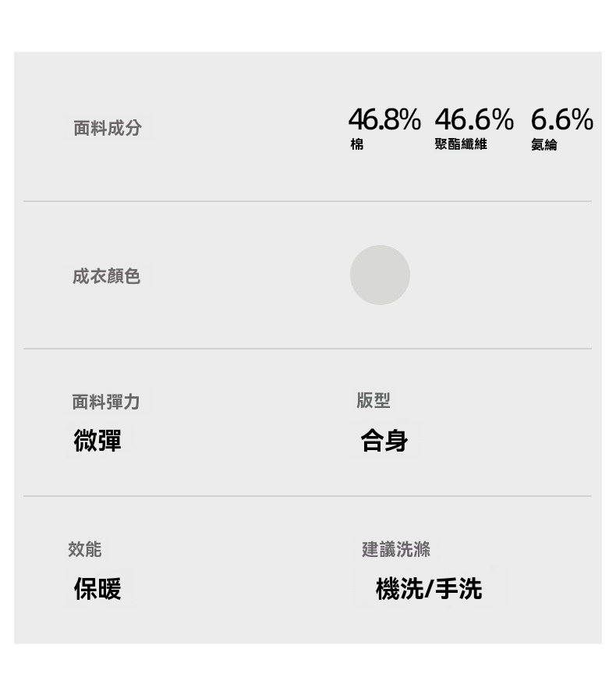Viewport: 616px width, 695px height.
Task: Click the 棉 material label
Action: (x=357, y=144)
